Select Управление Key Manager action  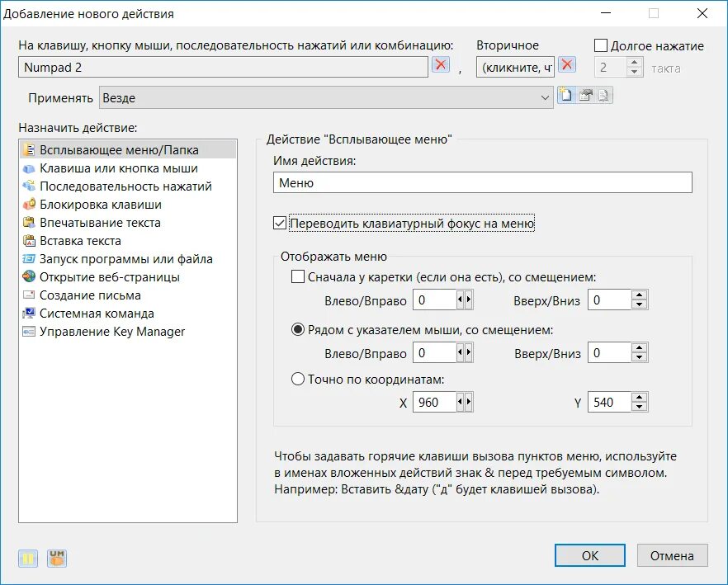point(128,332)
